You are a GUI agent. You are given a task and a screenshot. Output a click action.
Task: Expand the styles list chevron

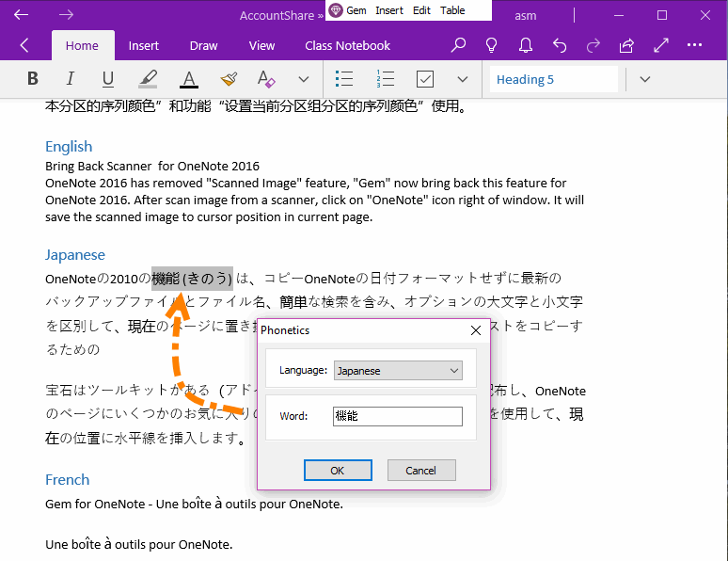click(x=645, y=79)
